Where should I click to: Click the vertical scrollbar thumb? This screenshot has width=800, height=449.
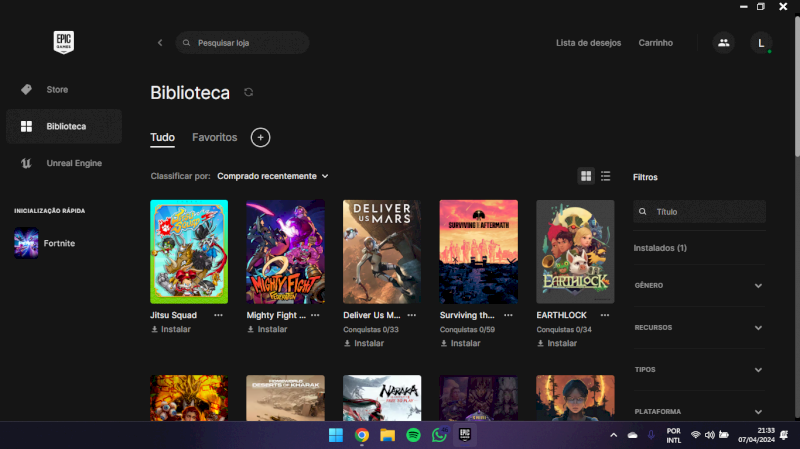(797, 87)
